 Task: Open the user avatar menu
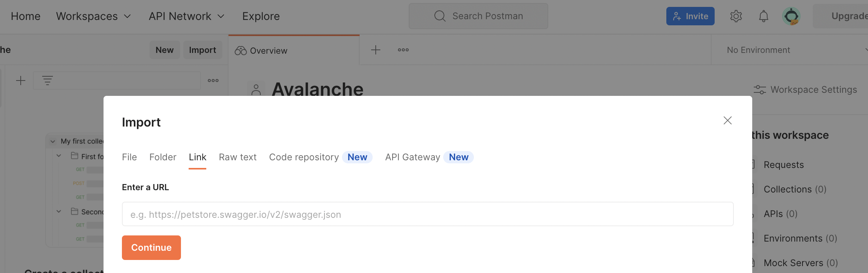pyautogui.click(x=791, y=16)
